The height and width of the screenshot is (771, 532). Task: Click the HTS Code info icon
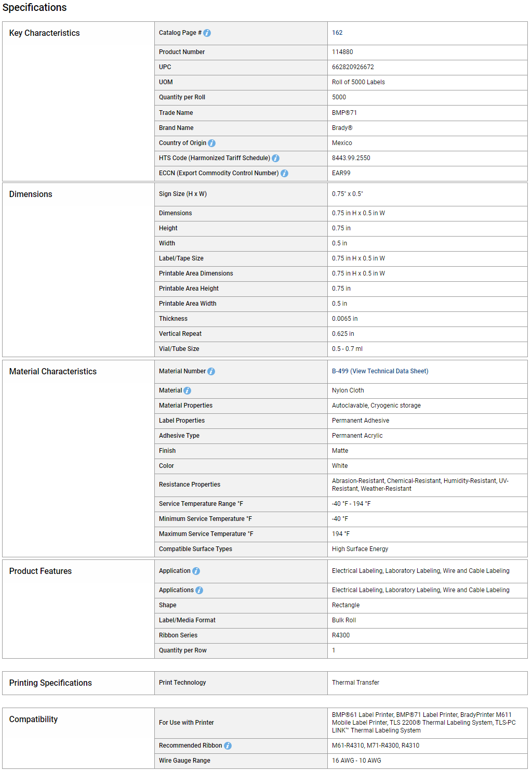[275, 158]
